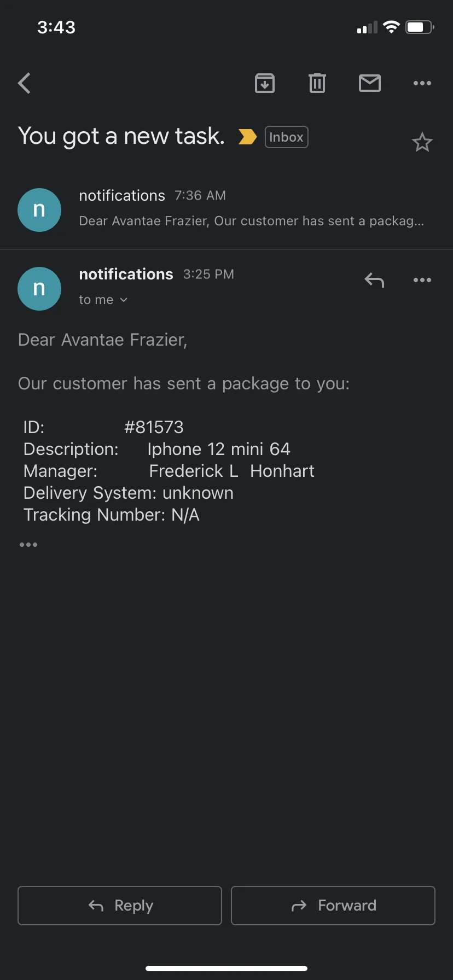Tap the bold notifications sender name
The width and height of the screenshot is (453, 980).
[x=126, y=274]
